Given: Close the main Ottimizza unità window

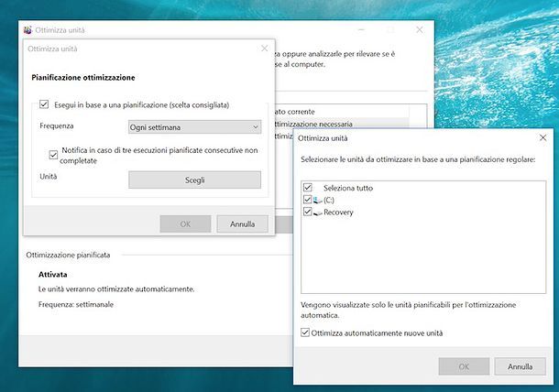Looking at the screenshot, I should coord(420,30).
